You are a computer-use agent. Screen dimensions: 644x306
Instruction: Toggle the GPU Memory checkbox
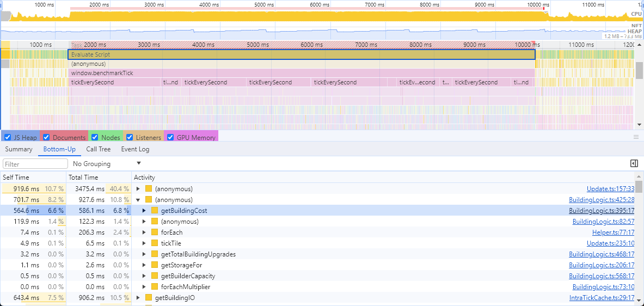(170, 138)
